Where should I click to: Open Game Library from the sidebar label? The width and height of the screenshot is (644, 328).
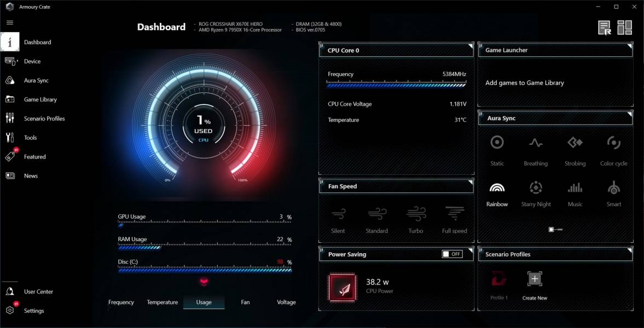point(40,99)
